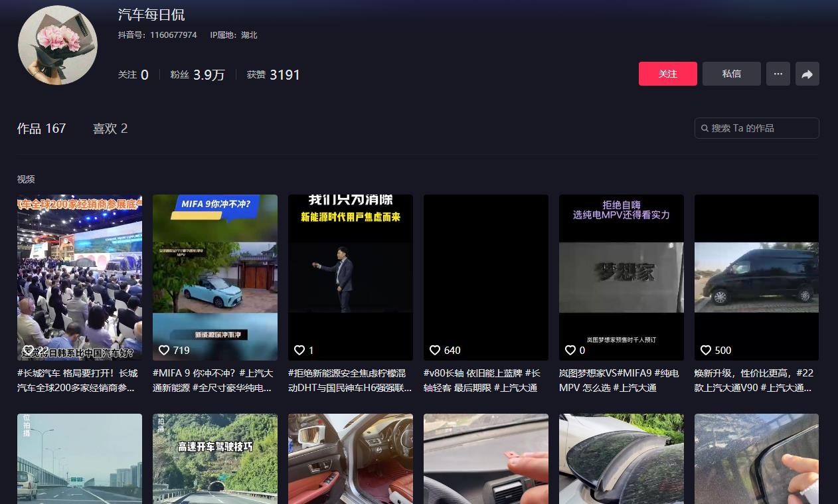The width and height of the screenshot is (838, 504).
Task: Click the heart icon showing 719
Action: (164, 350)
